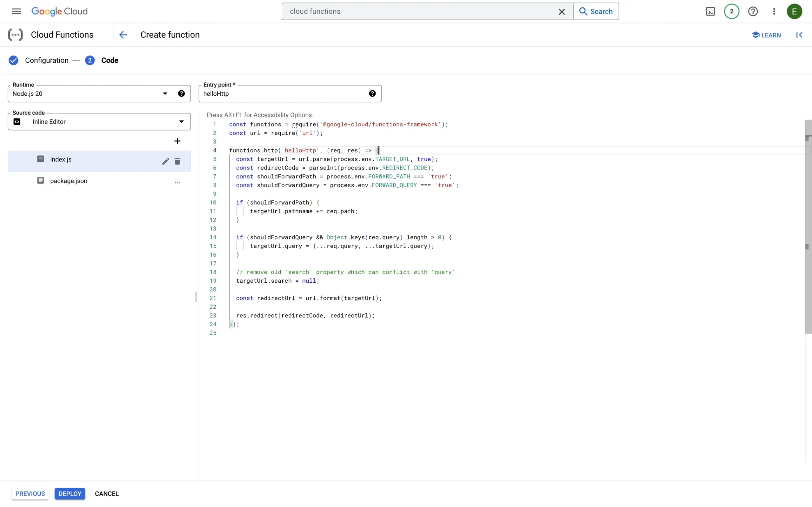
Task: Click the notifications badge showing 2
Action: click(732, 11)
